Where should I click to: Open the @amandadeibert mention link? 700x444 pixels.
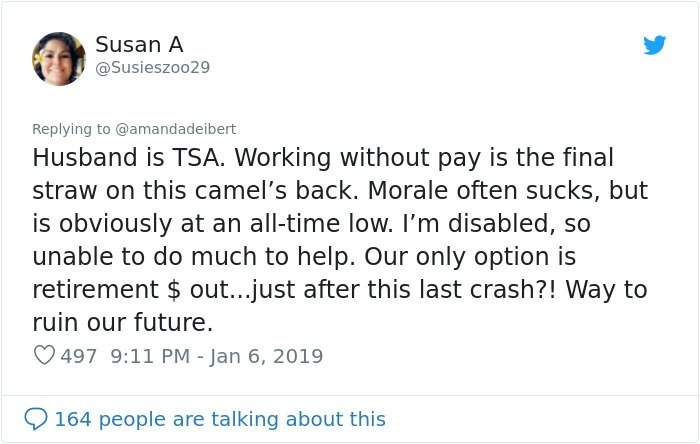click(175, 129)
